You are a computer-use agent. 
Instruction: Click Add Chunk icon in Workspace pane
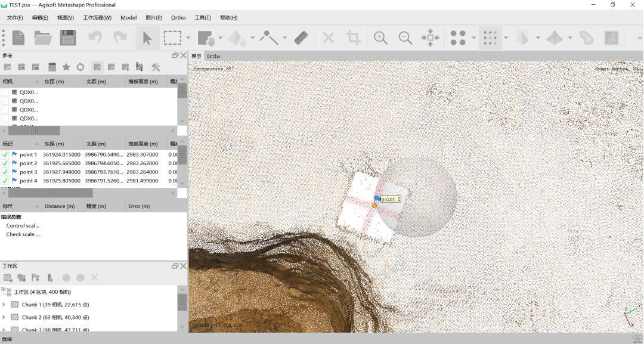pyautogui.click(x=7, y=278)
